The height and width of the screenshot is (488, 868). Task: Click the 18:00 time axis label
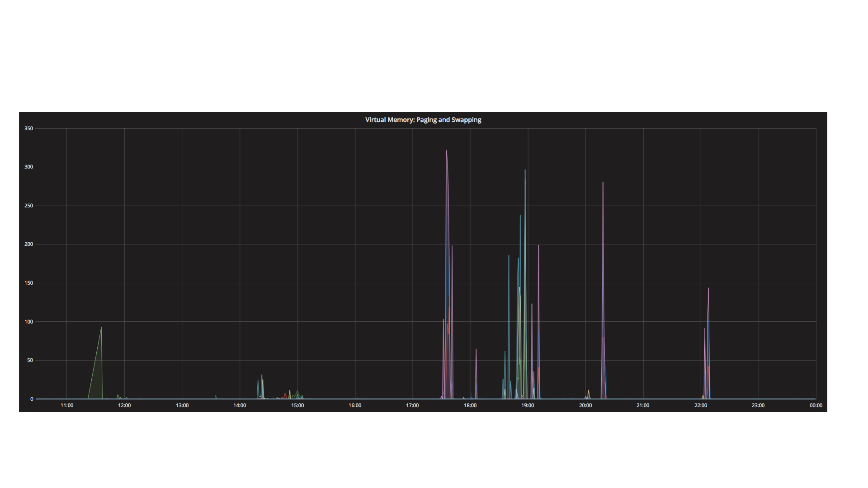point(470,405)
